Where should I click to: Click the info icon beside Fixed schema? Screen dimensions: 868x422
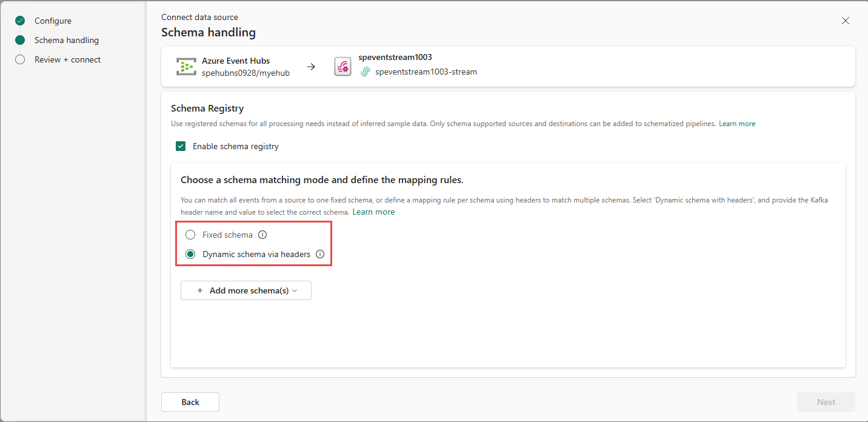(262, 235)
